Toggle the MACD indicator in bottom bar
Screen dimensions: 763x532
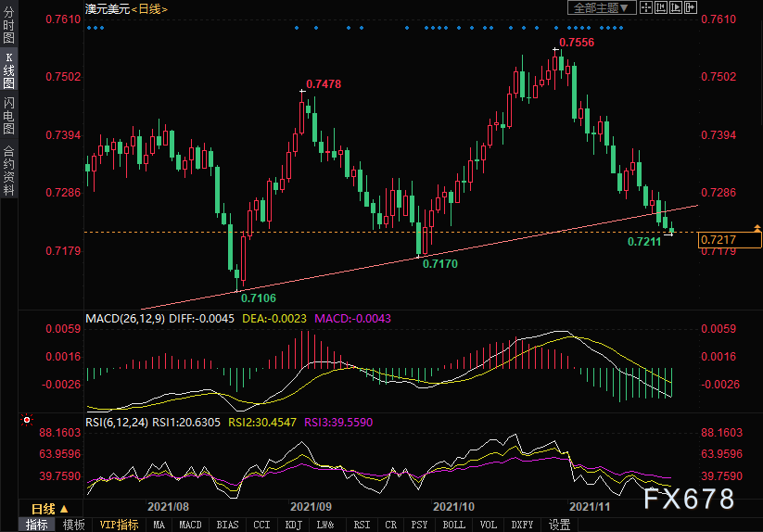click(x=190, y=525)
